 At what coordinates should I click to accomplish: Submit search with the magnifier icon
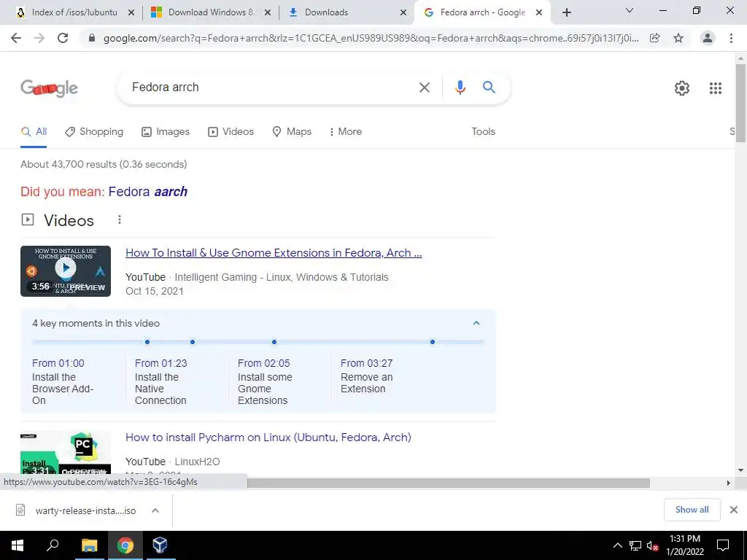coord(489,87)
